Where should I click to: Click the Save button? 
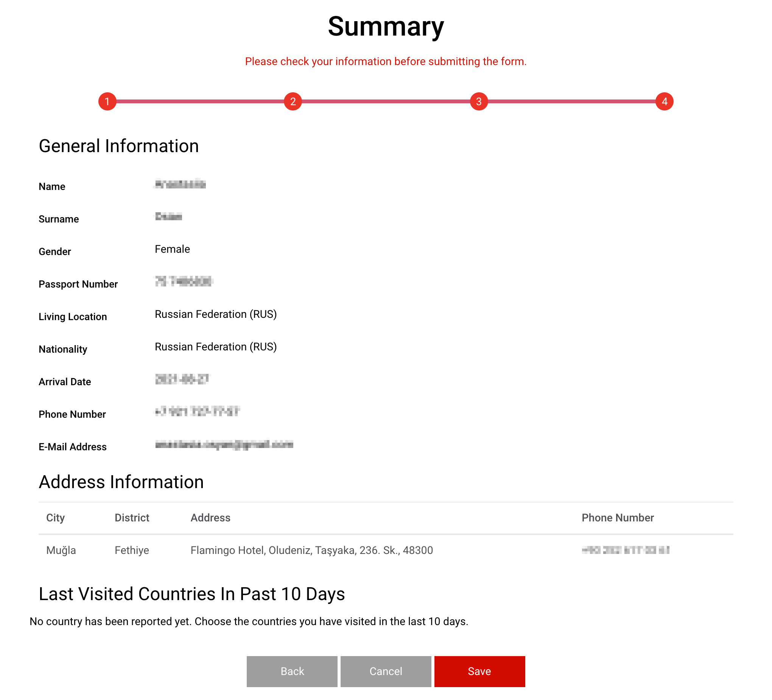pyautogui.click(x=479, y=671)
